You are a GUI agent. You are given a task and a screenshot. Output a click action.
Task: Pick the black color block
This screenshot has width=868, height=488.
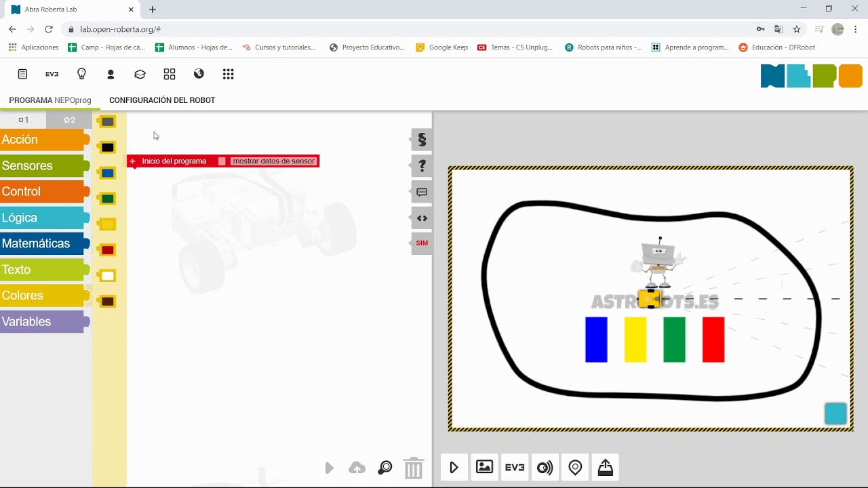click(106, 147)
